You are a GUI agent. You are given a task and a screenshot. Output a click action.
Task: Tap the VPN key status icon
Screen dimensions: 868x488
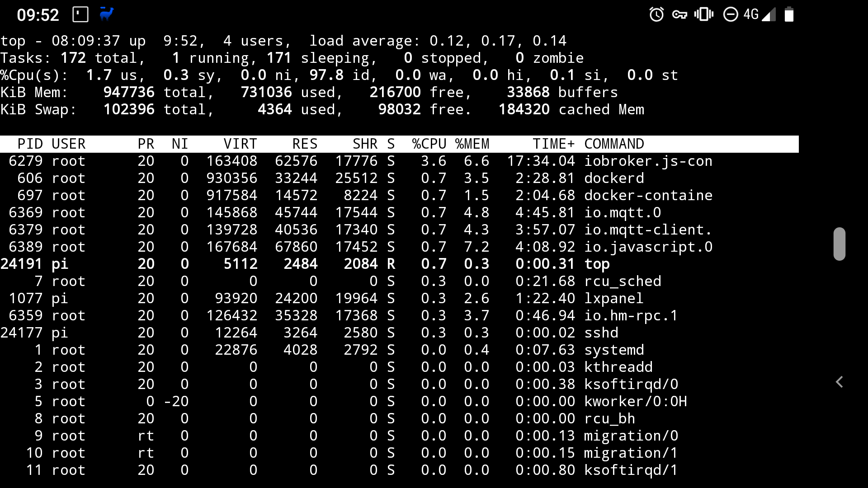(679, 15)
